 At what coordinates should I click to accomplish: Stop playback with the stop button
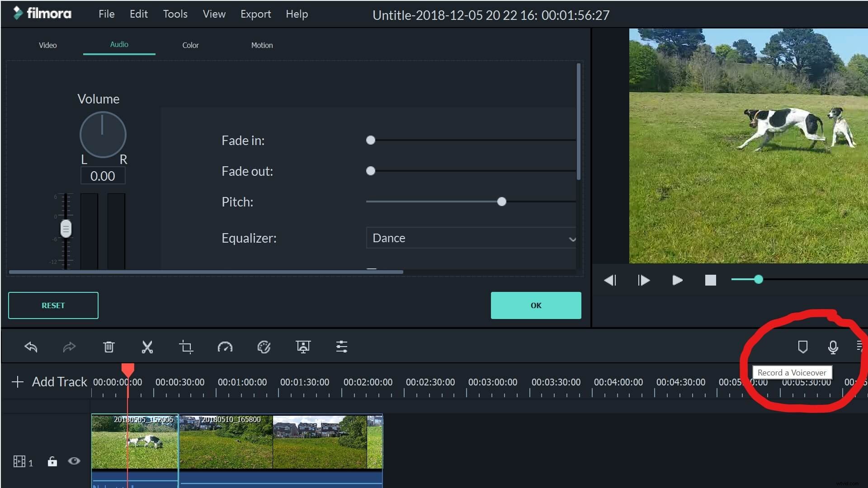click(x=710, y=280)
